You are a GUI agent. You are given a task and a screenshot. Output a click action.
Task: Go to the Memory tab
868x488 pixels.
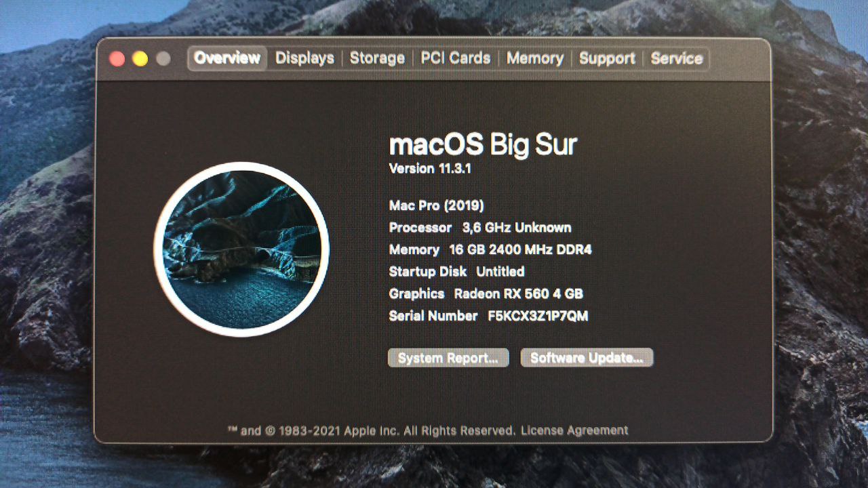tap(535, 58)
